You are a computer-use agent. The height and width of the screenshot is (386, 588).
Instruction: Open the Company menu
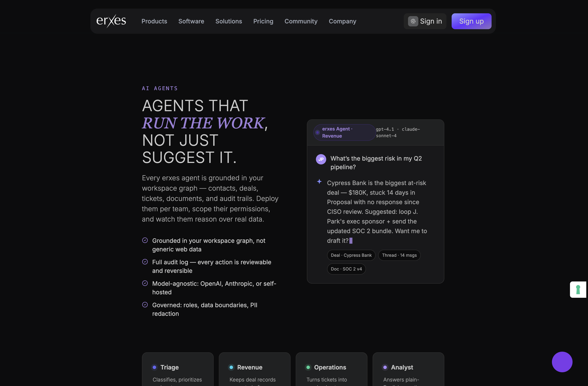[x=343, y=21]
